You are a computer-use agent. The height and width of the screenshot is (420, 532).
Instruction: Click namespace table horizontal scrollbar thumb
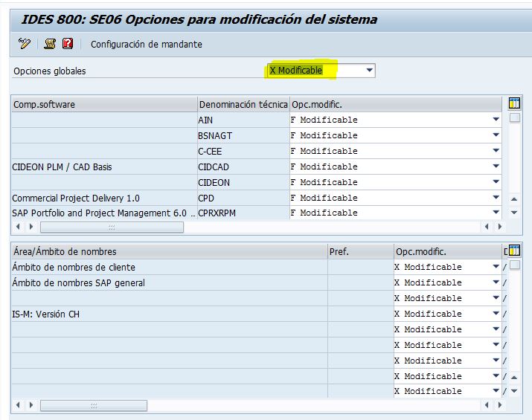coord(92,406)
